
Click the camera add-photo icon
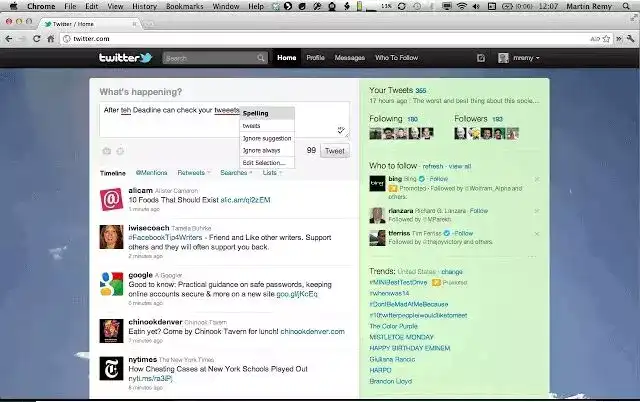pyautogui.click(x=107, y=151)
